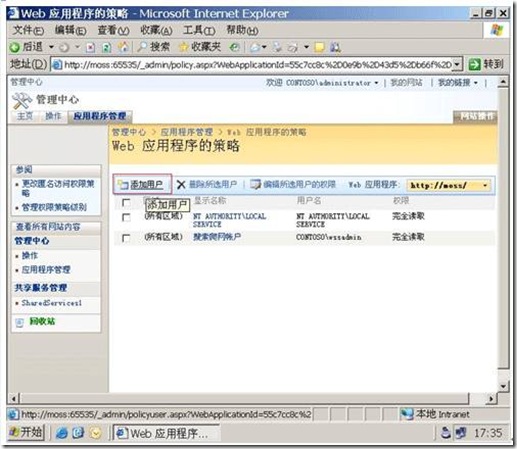Open the Search (搜索) toolbar button
Screen dimensions: 517x449
click(154, 47)
